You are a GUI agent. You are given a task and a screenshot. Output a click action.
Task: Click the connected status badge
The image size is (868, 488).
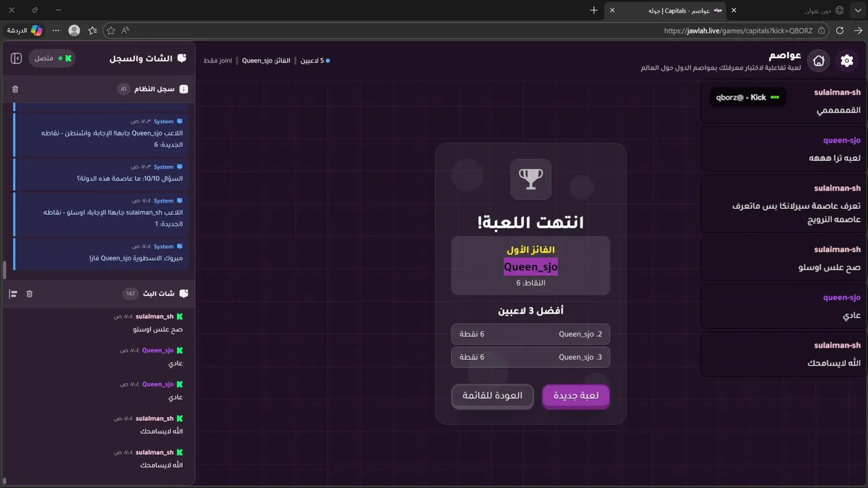pos(52,58)
